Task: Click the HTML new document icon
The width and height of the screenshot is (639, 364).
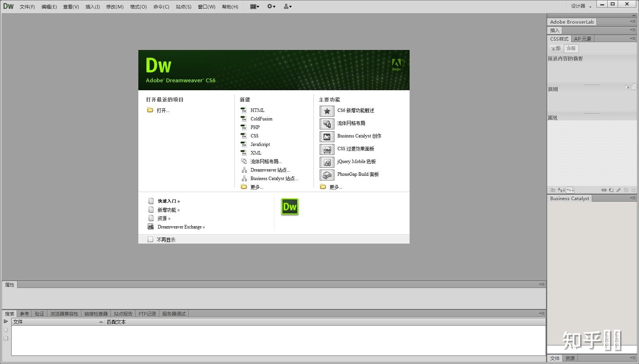Action: tap(244, 110)
